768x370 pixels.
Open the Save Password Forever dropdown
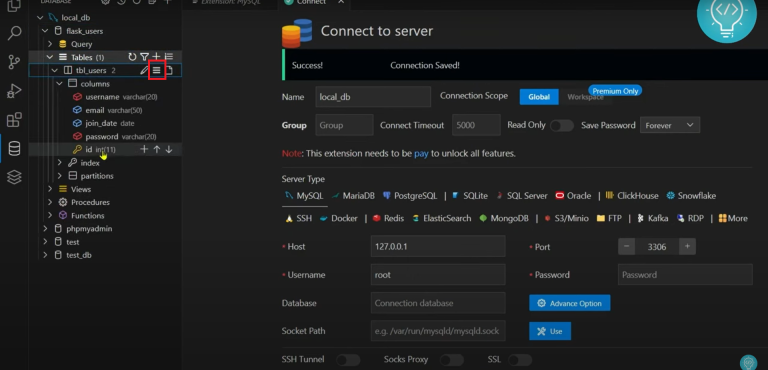point(670,125)
